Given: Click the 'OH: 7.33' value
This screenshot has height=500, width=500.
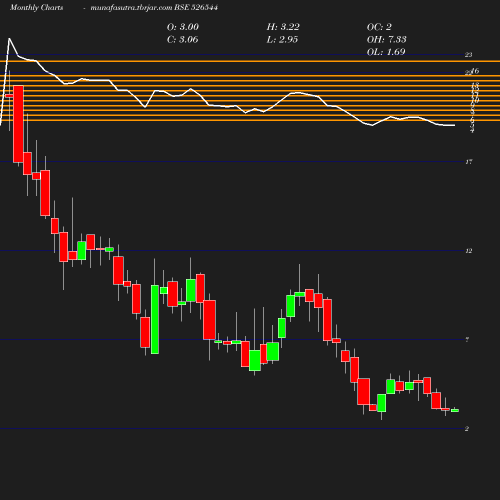Looking at the screenshot, I should (x=387, y=40).
